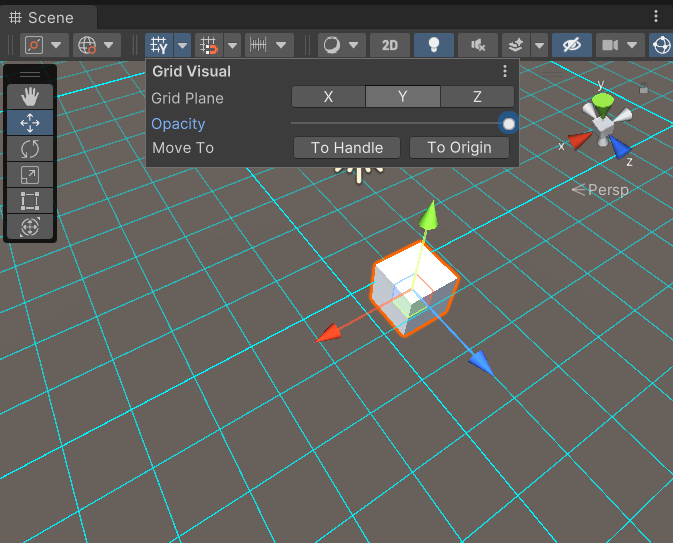Click the tools overlay drag handle
Image resolution: width=673 pixels, height=543 pixels.
coord(30,75)
